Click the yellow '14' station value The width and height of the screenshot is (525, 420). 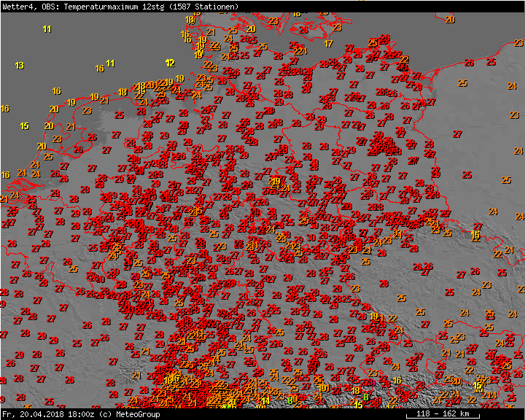tap(265, 400)
